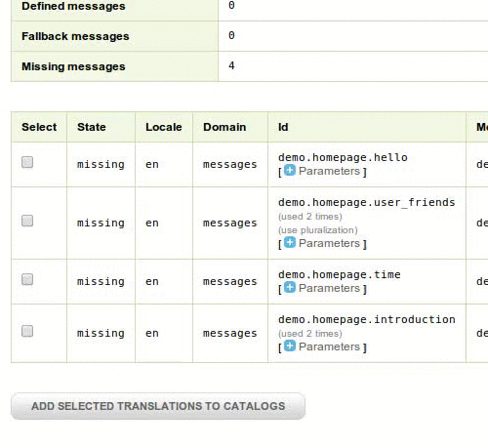Click plus icon under demo.homepage.time

pos(290,287)
